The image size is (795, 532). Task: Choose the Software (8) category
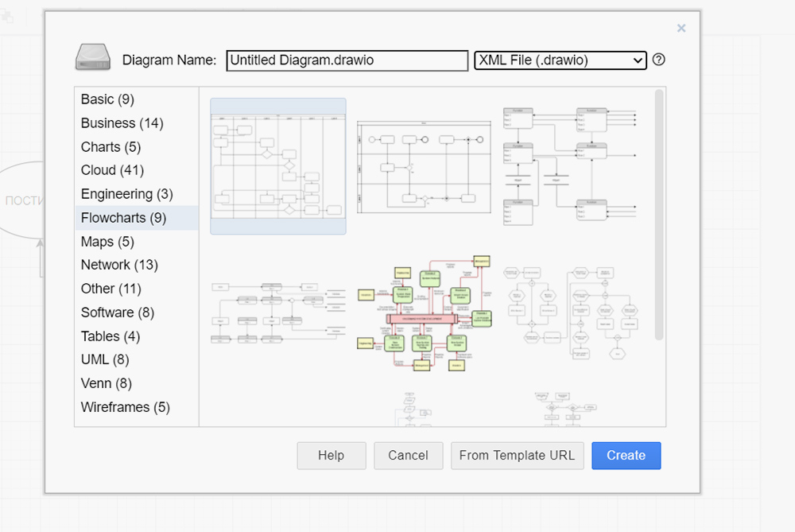(137, 313)
